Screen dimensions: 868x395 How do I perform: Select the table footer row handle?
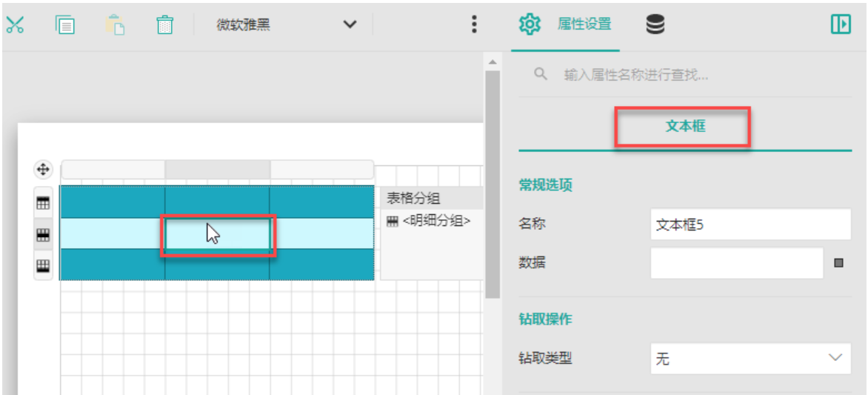pyautogui.click(x=44, y=265)
